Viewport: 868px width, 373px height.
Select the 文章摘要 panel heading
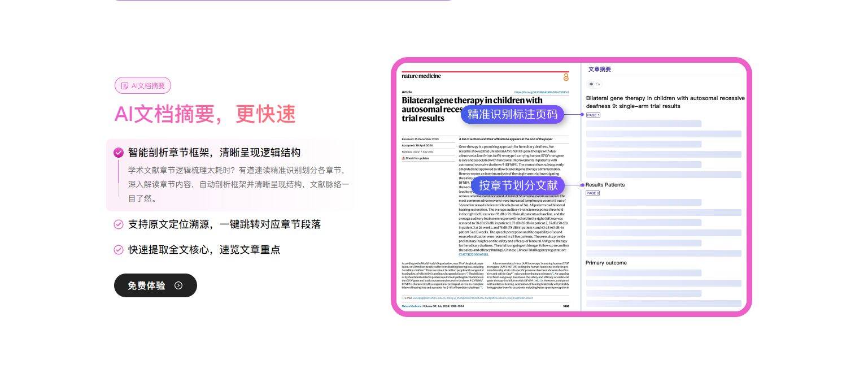(x=599, y=70)
